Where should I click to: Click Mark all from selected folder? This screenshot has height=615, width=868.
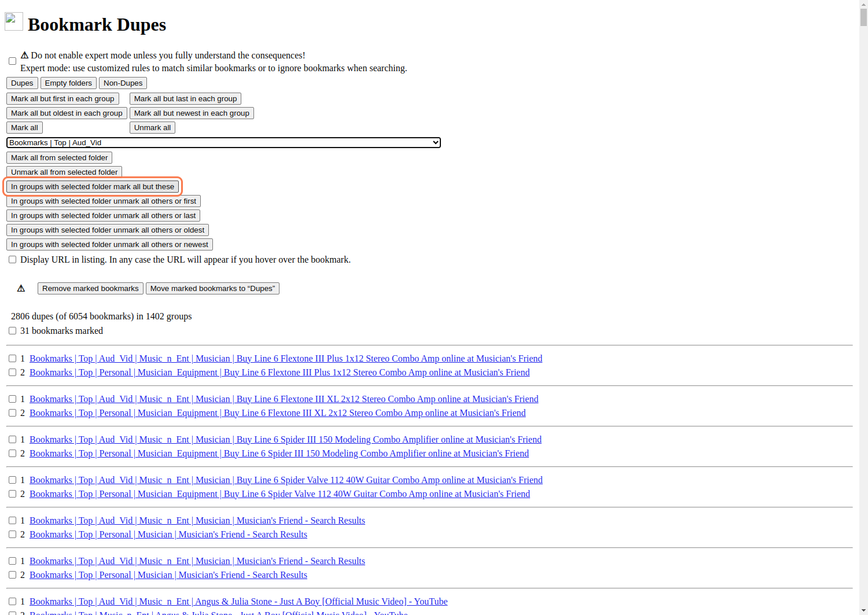59,158
